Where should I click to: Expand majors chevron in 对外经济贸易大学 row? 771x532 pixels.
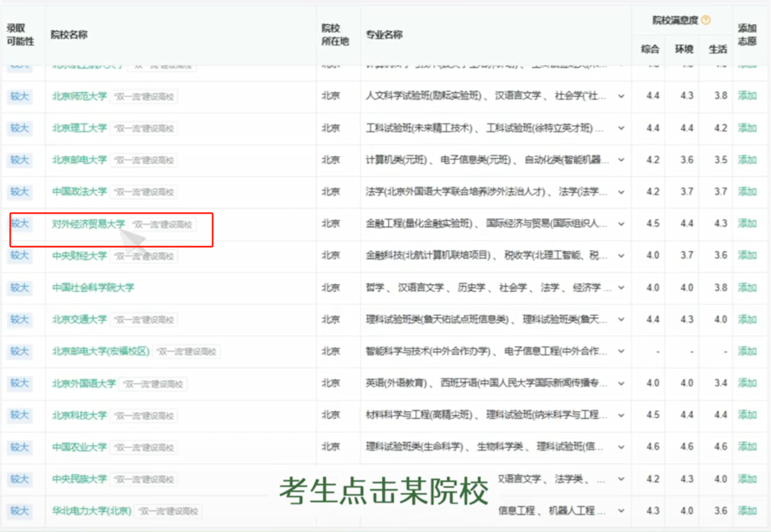pos(621,224)
